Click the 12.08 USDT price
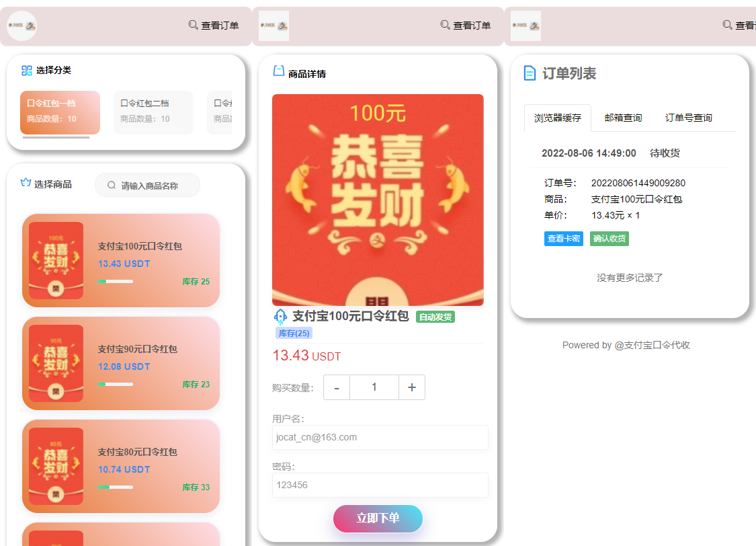The image size is (756, 546). tap(124, 366)
